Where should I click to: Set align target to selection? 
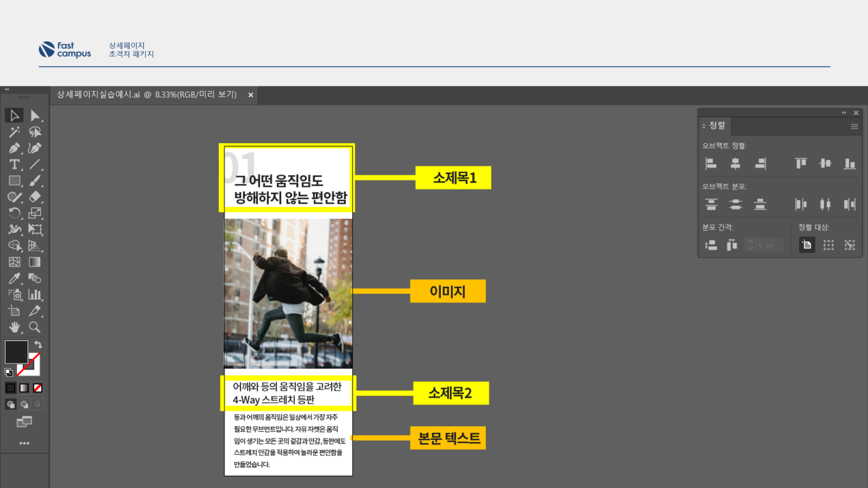[828, 245]
